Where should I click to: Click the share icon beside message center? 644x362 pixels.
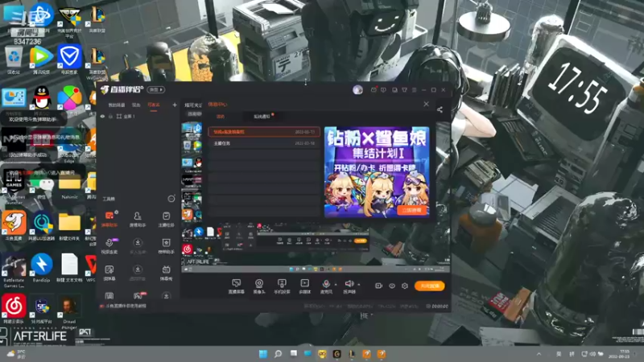coord(440,109)
